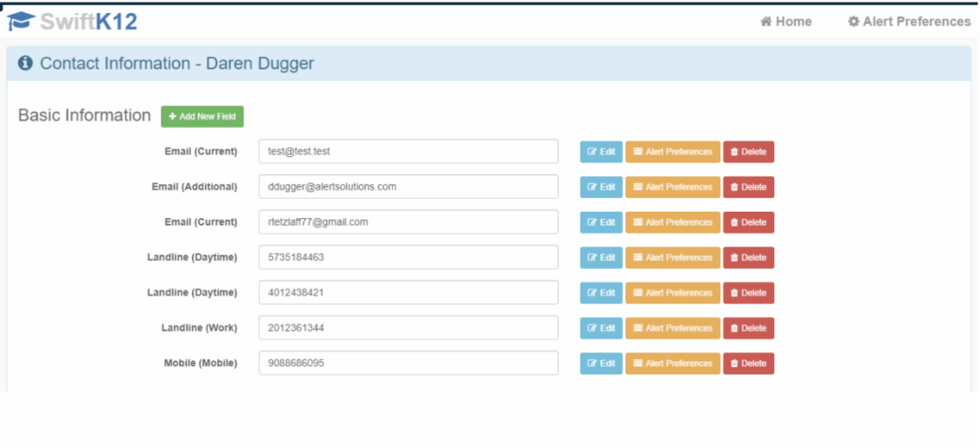Click the rtetzlaff77@gmail.com email field
The height and width of the screenshot is (448, 980).
pyautogui.click(x=408, y=222)
